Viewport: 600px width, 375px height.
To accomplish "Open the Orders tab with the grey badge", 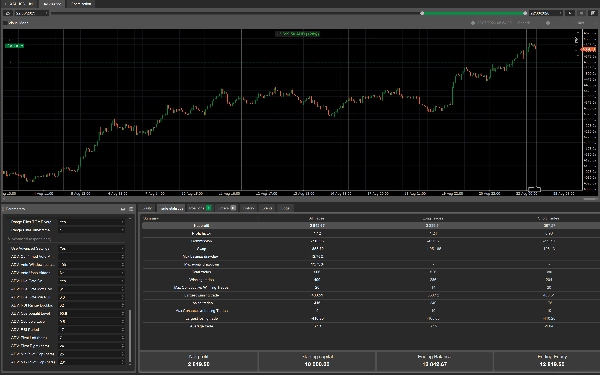I will 226,208.
